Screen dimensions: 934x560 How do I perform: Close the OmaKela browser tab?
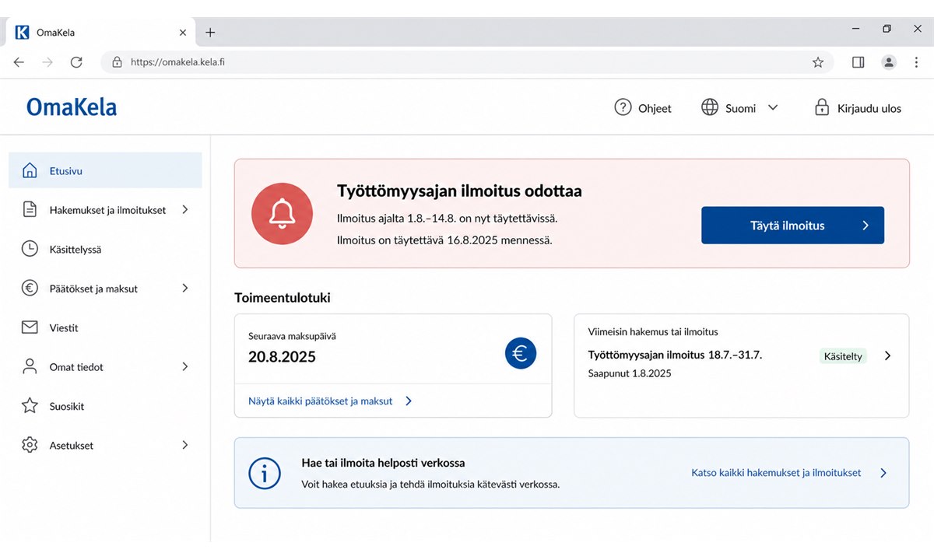[x=183, y=33]
